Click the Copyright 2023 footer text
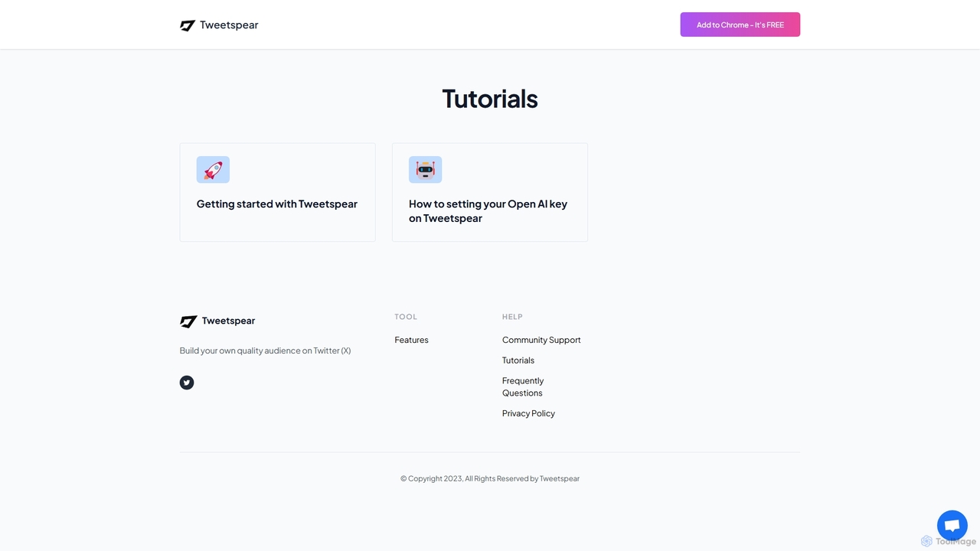Viewport: 980px width, 551px height. click(x=490, y=478)
